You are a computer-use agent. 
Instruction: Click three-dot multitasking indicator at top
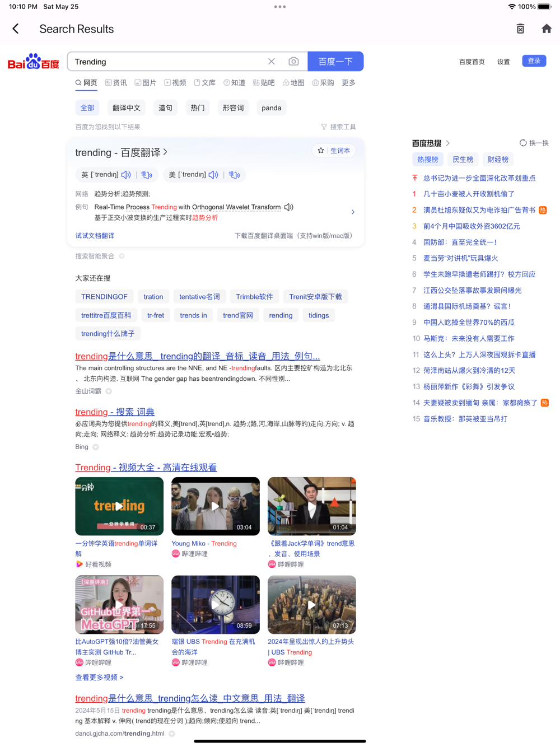pos(280,7)
